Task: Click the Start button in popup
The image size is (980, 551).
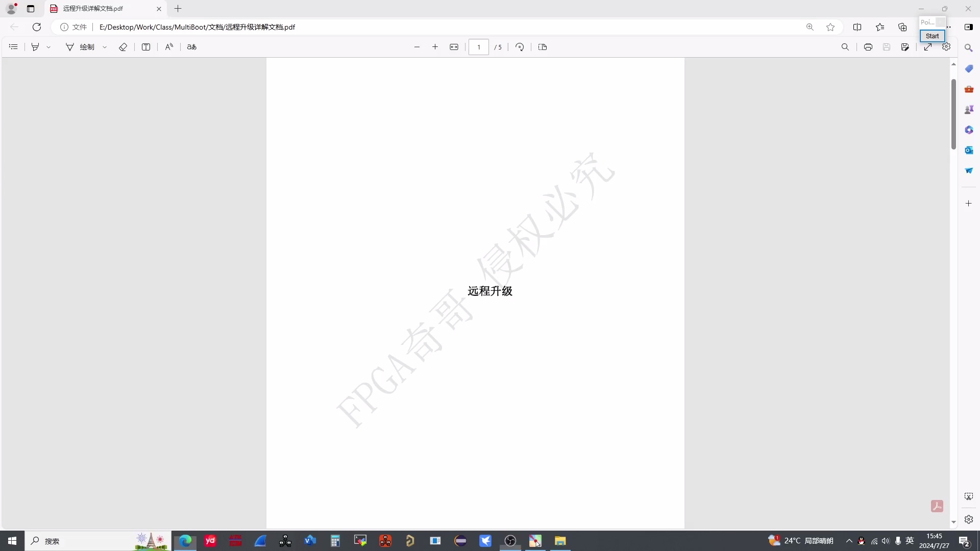Action: click(x=932, y=36)
